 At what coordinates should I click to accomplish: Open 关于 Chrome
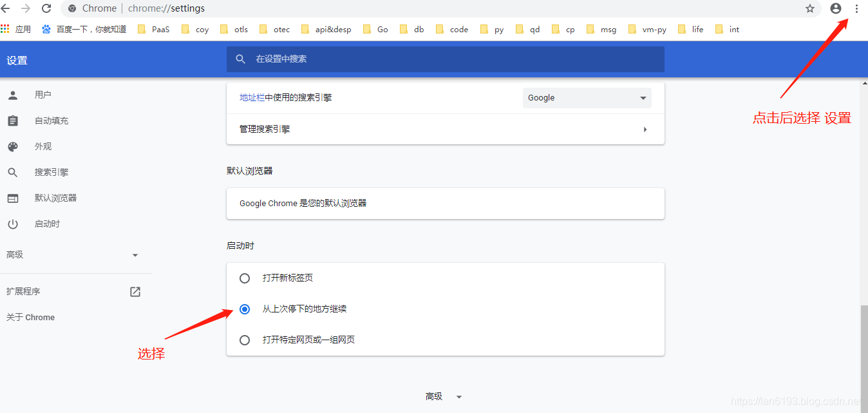click(30, 317)
